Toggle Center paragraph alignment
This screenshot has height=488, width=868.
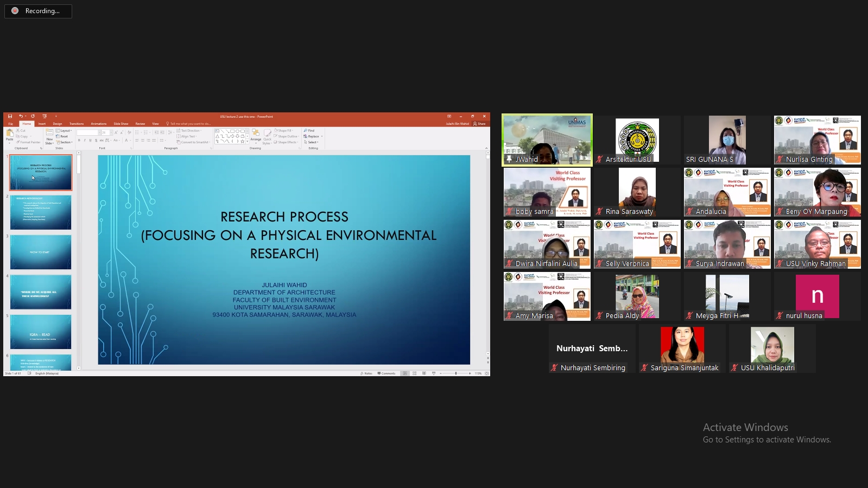[143, 140]
